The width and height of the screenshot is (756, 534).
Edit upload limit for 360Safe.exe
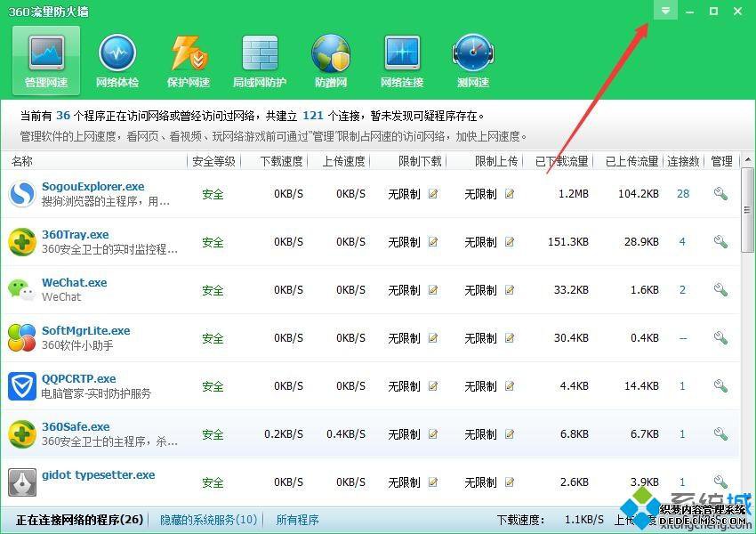pyautogui.click(x=509, y=434)
